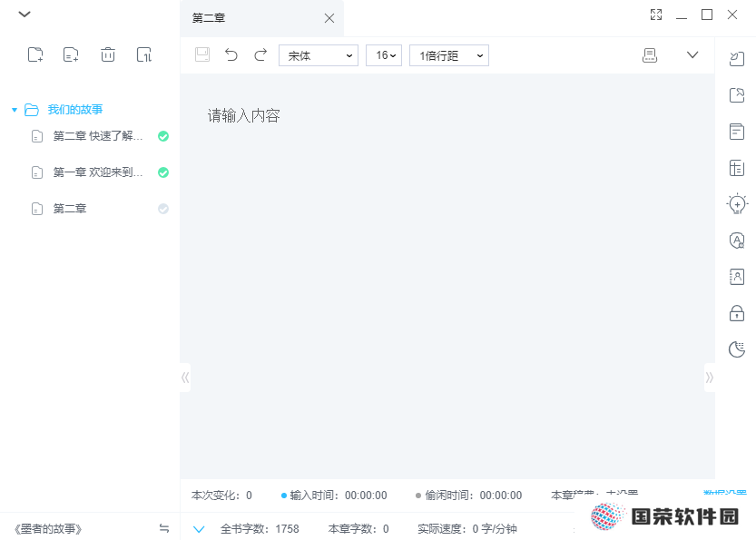This screenshot has width=756, height=540.
Task: Click the 《墨者的故事》 book title
Action: 48,529
